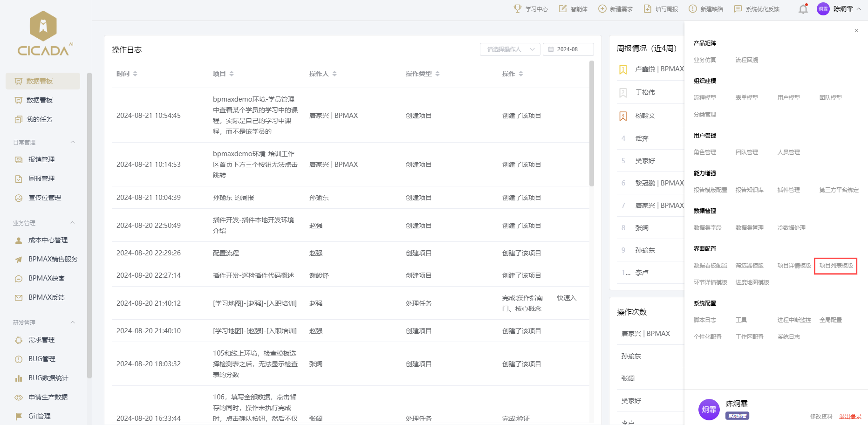Open 脚本日志 under 系统配置

coord(704,320)
